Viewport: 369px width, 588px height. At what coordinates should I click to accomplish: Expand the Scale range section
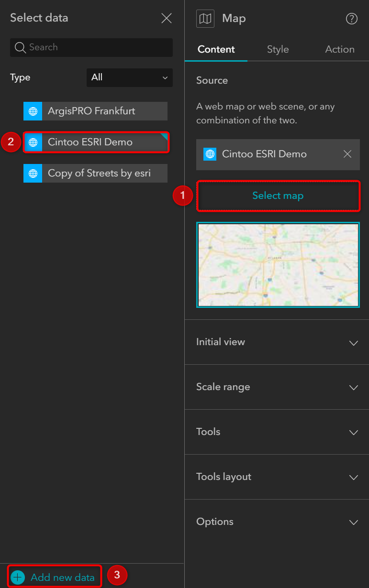point(277,387)
